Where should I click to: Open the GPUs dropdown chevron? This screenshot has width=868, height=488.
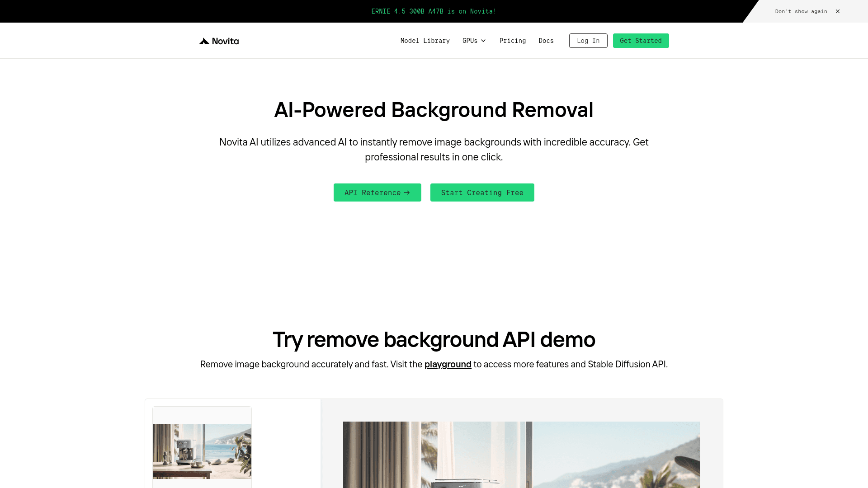(x=483, y=41)
